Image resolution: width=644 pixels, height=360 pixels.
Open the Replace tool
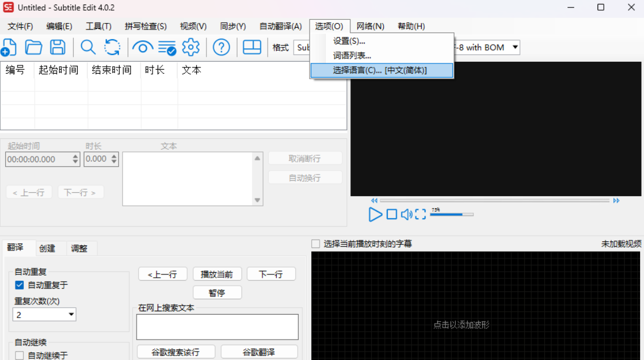tap(113, 48)
